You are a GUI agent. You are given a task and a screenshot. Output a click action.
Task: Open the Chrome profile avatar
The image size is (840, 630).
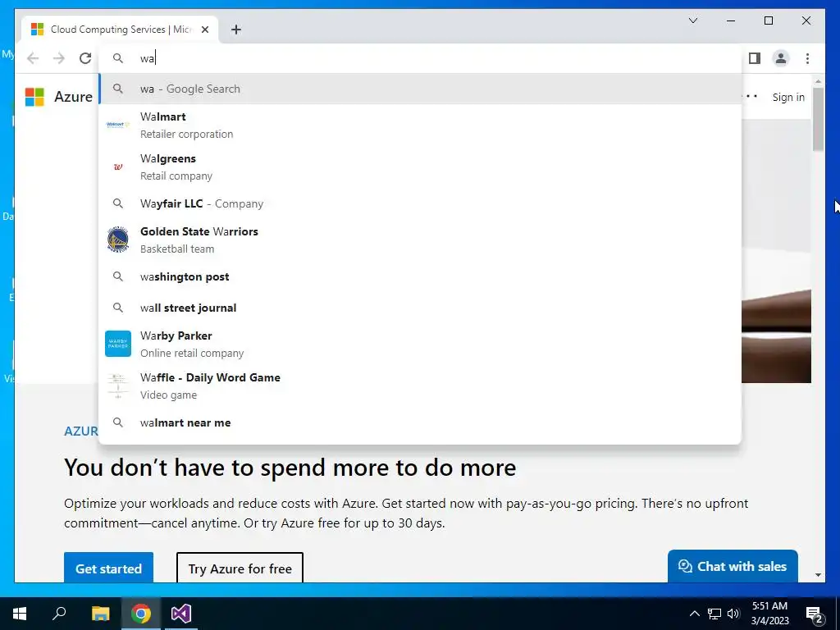781,58
